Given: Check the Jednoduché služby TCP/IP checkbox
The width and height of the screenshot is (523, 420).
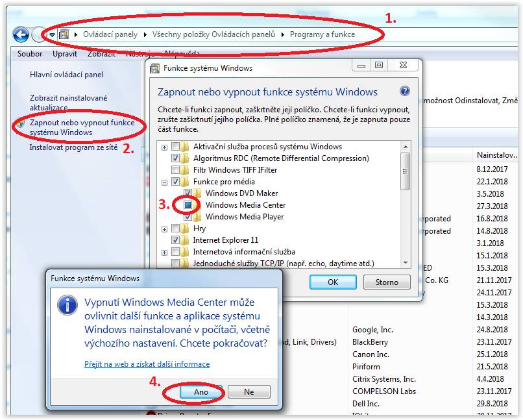Looking at the screenshot, I should 175,264.
